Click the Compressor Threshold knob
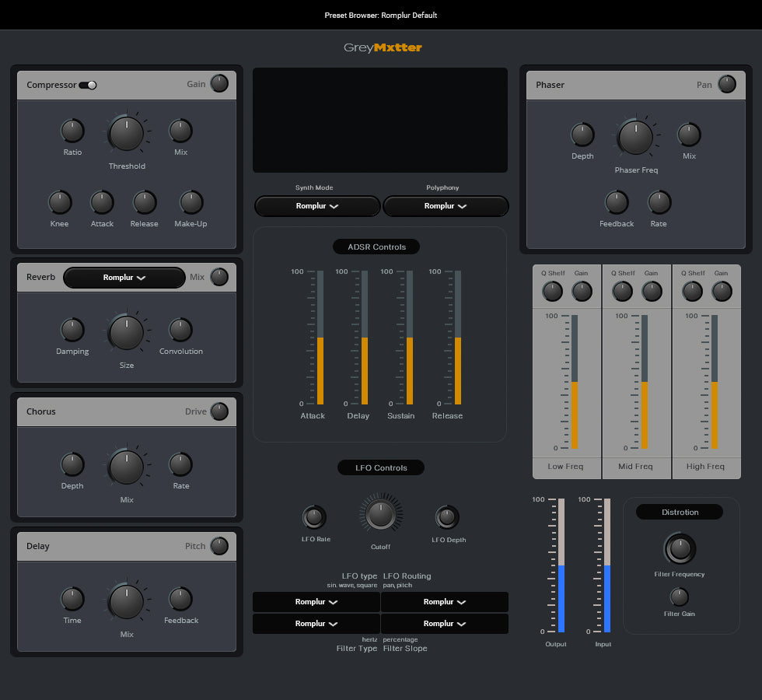This screenshot has height=700, width=762. click(126, 134)
